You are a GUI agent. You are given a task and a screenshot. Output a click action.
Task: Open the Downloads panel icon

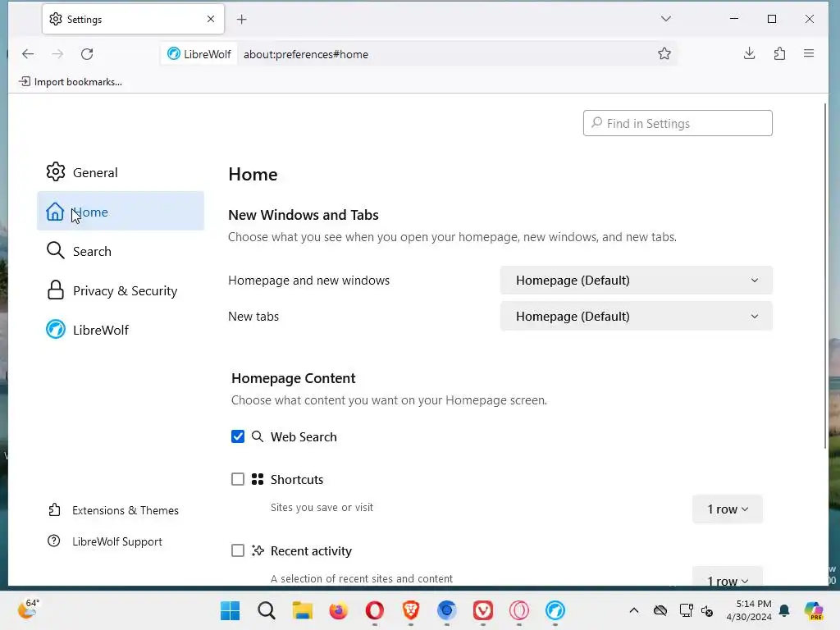(x=750, y=53)
